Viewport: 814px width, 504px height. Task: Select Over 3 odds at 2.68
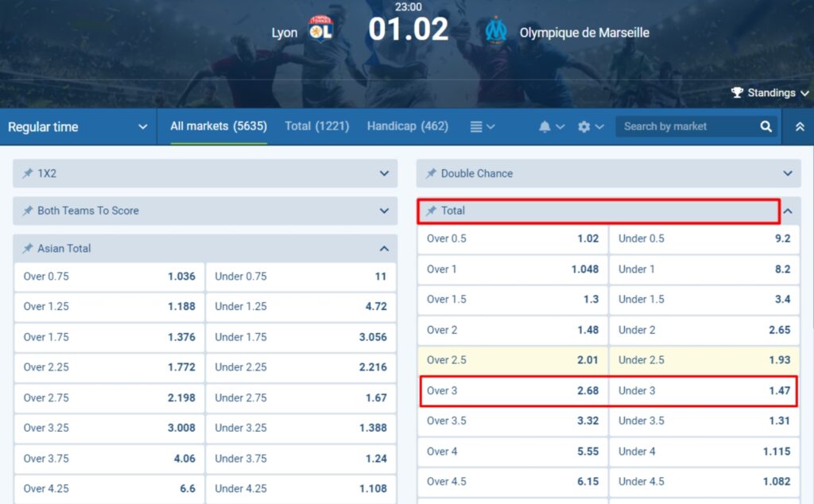click(x=513, y=390)
